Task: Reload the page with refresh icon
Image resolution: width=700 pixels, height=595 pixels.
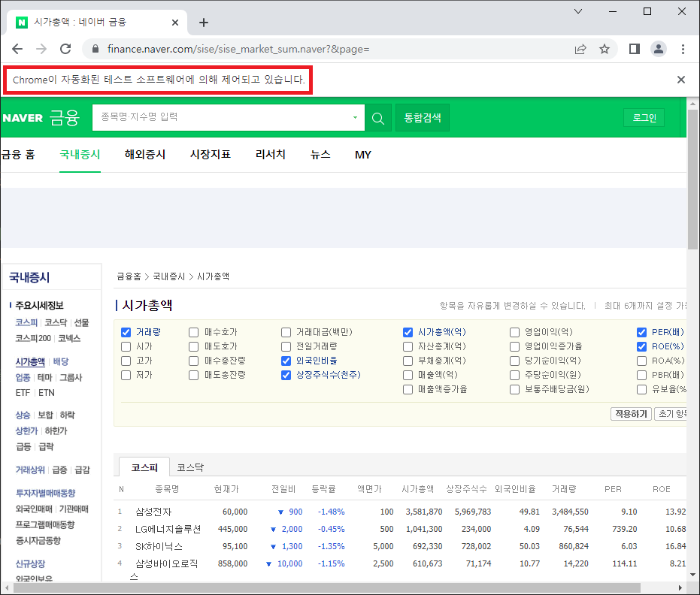Action: coord(65,49)
